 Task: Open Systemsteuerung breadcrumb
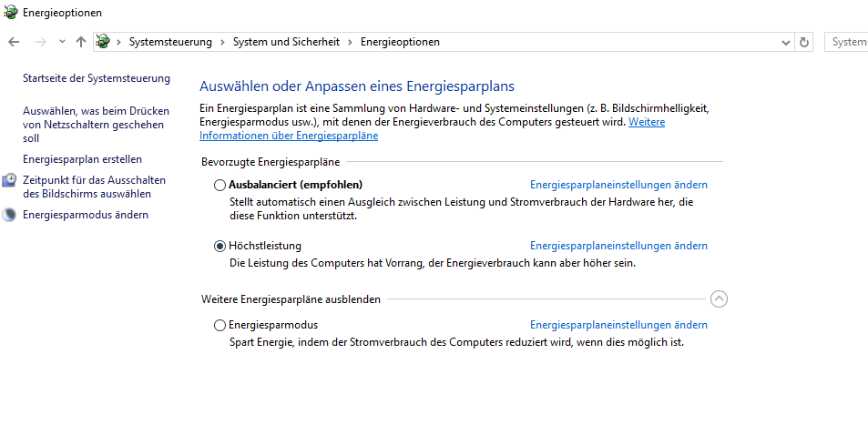[x=170, y=42]
